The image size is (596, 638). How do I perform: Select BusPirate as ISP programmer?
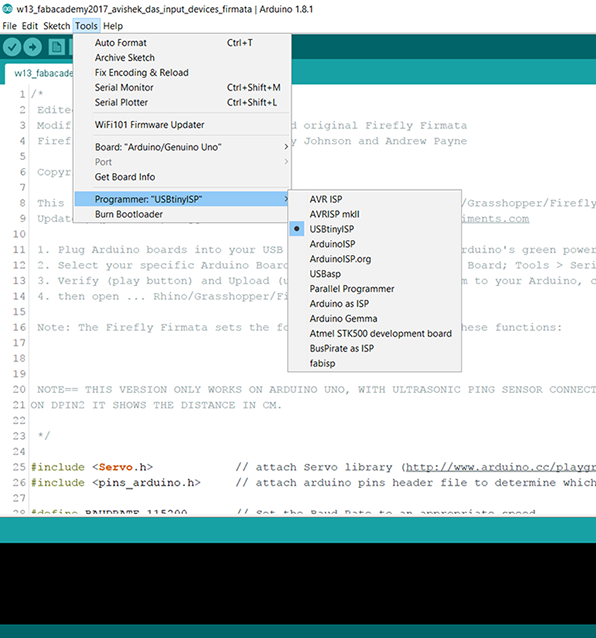(375, 349)
